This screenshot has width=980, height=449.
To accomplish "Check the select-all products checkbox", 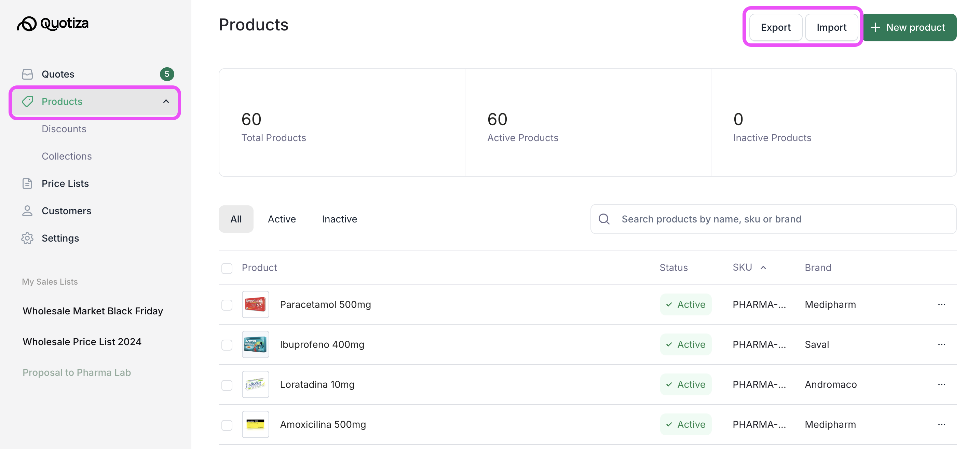I will click(x=227, y=268).
